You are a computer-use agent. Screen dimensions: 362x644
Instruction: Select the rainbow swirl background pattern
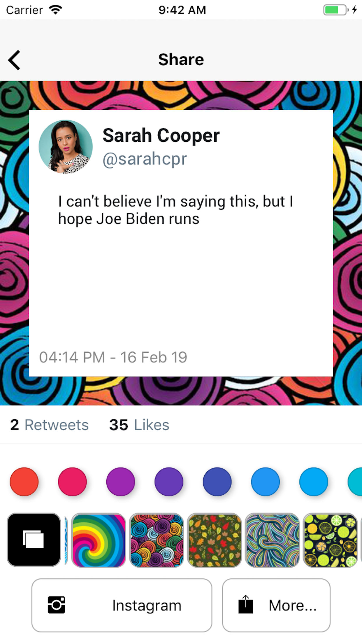99,540
